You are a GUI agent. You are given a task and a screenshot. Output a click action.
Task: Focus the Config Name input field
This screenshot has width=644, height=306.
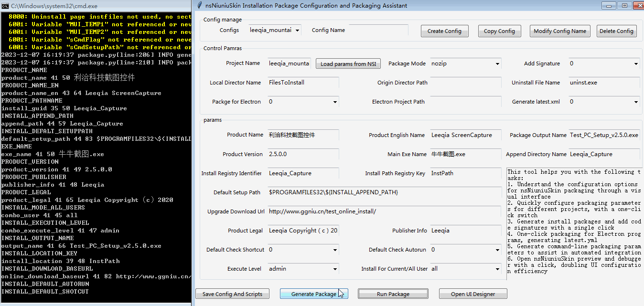378,30
